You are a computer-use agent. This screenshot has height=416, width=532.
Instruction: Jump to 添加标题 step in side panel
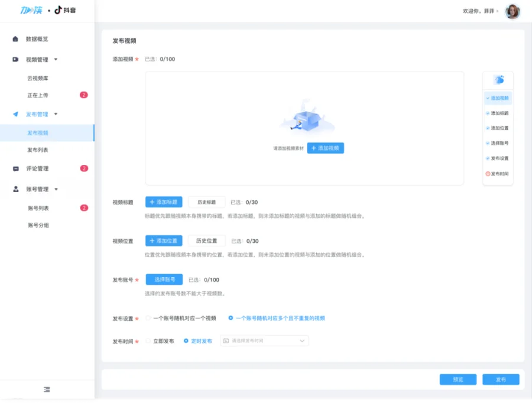tap(498, 113)
